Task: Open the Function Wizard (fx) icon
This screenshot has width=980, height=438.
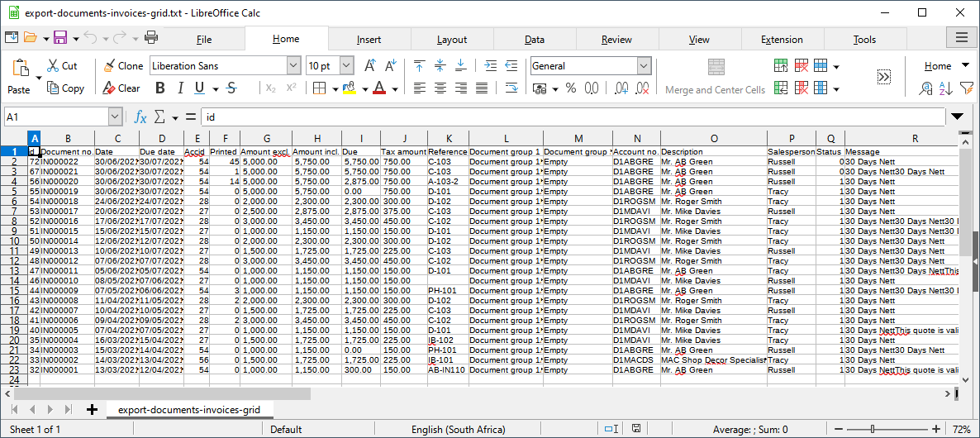Action: 140,117
